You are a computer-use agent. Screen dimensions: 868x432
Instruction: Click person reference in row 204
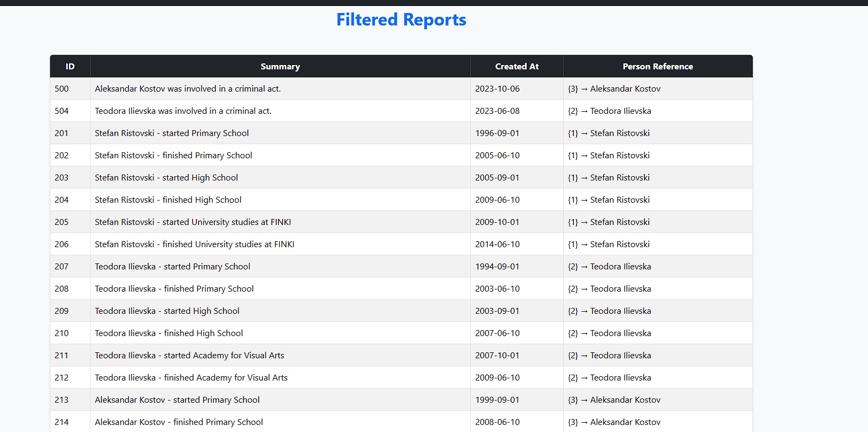(x=609, y=200)
